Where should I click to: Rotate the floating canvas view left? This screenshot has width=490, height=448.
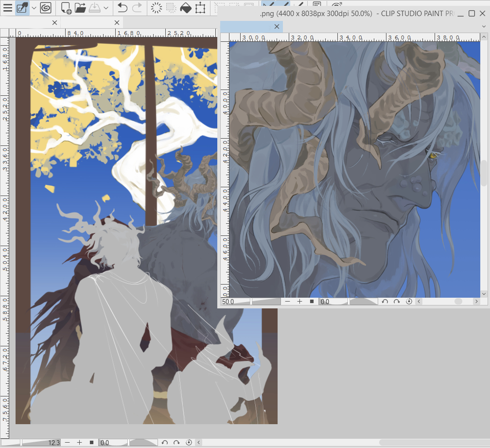coord(385,302)
